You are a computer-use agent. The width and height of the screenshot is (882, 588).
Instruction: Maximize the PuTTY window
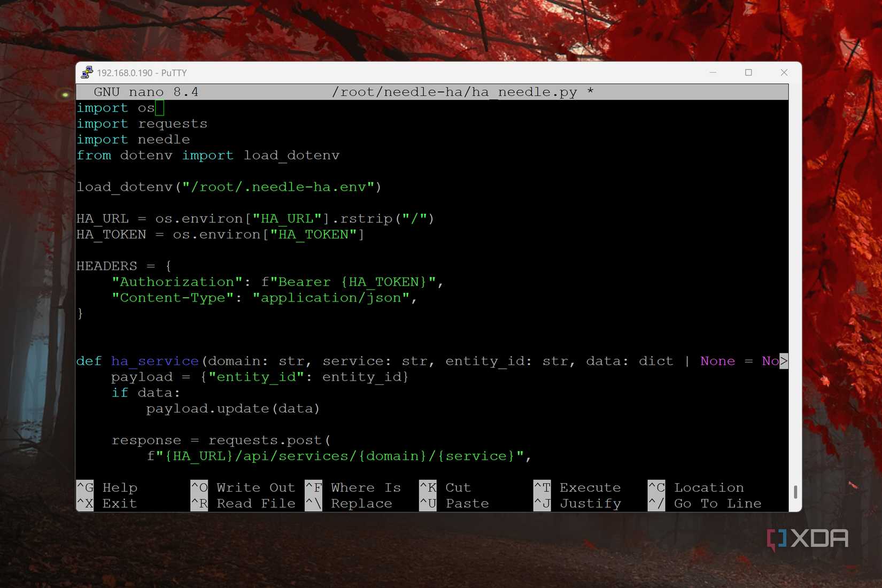click(748, 73)
